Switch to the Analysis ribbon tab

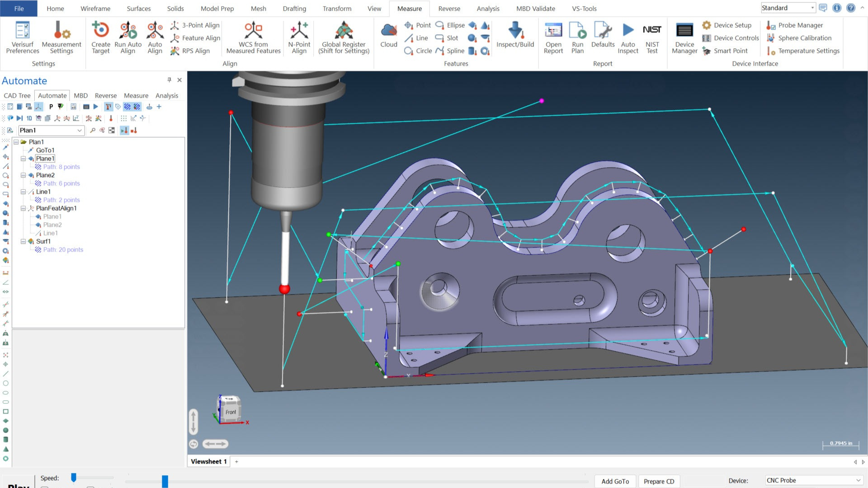[488, 9]
